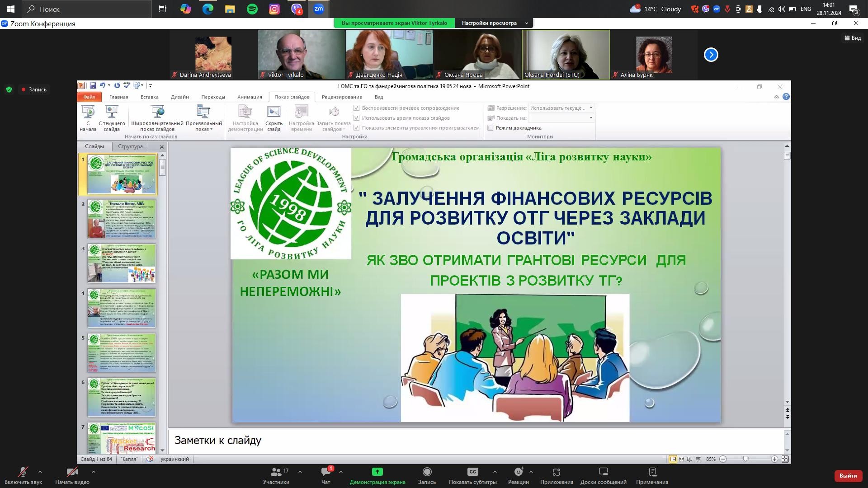Open Spotify from the Windows taskbar

tap(252, 9)
